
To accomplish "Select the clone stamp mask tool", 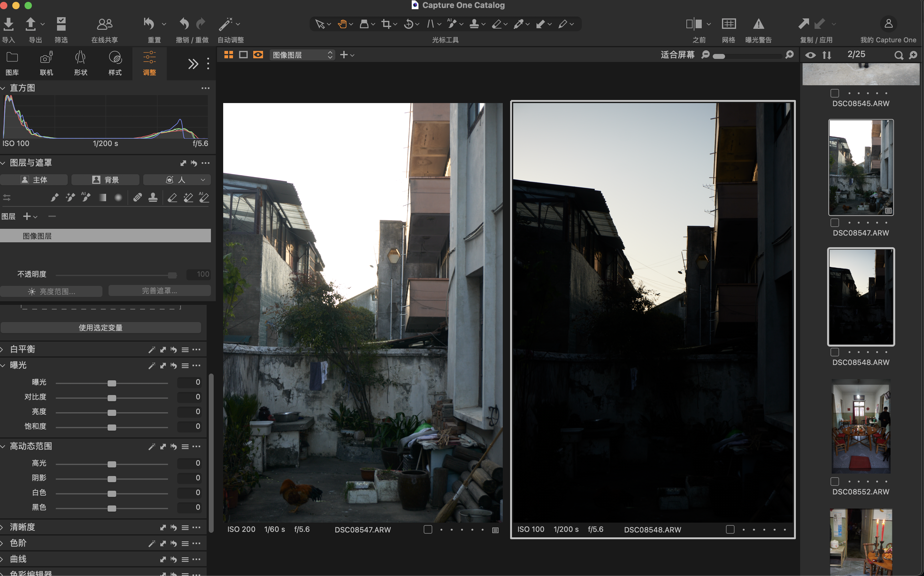I will pyautogui.click(x=153, y=197).
